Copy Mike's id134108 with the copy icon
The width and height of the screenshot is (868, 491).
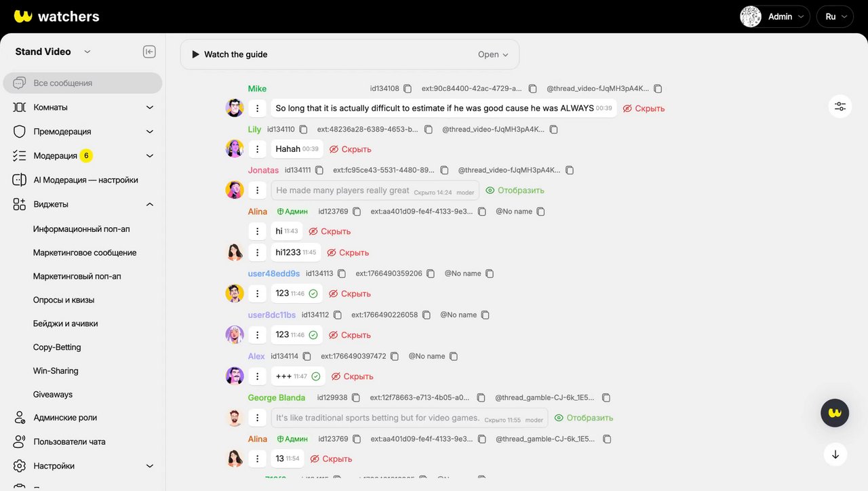(x=408, y=89)
